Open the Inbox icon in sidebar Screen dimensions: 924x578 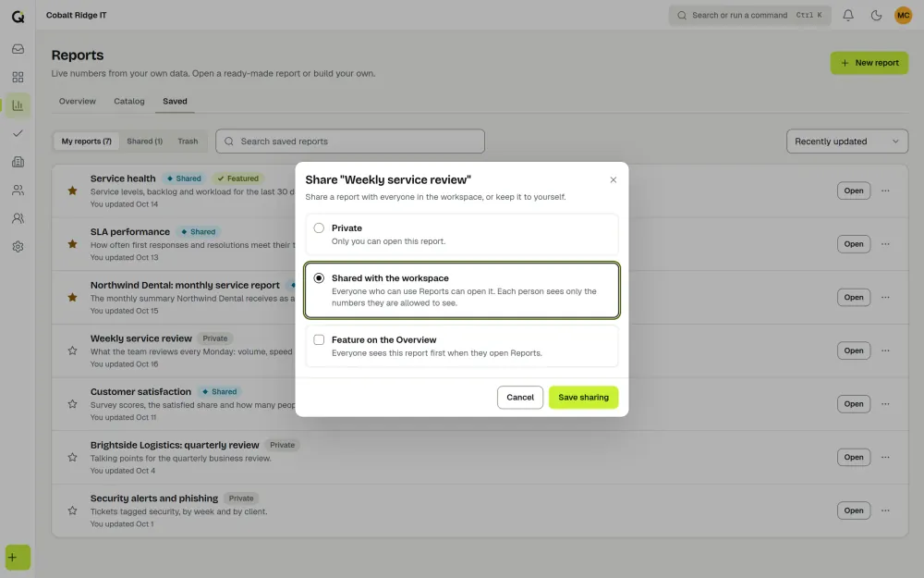pyautogui.click(x=18, y=49)
